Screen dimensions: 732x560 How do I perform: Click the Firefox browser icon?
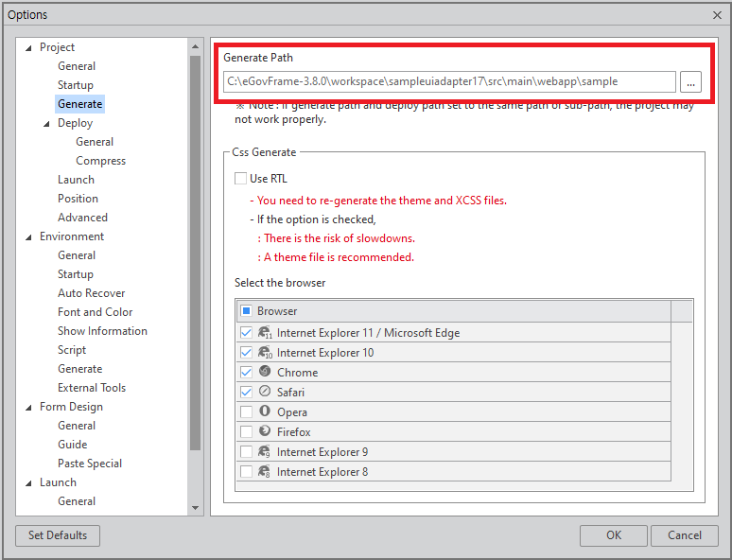265,431
